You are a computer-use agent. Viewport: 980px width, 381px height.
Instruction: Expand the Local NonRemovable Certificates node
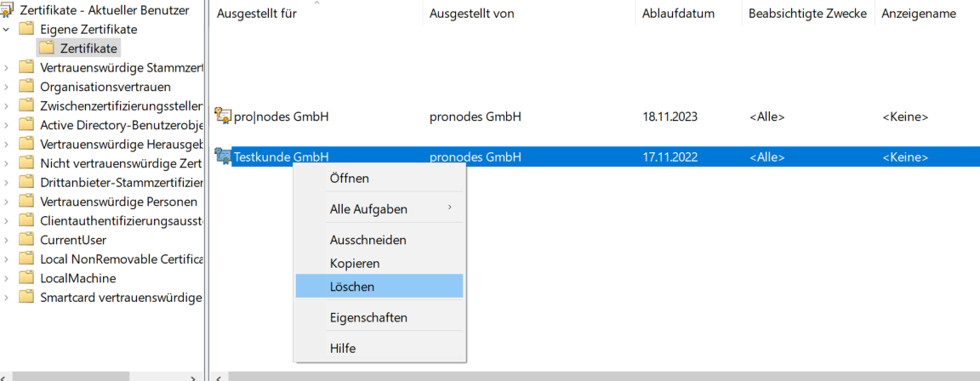pyautogui.click(x=7, y=259)
